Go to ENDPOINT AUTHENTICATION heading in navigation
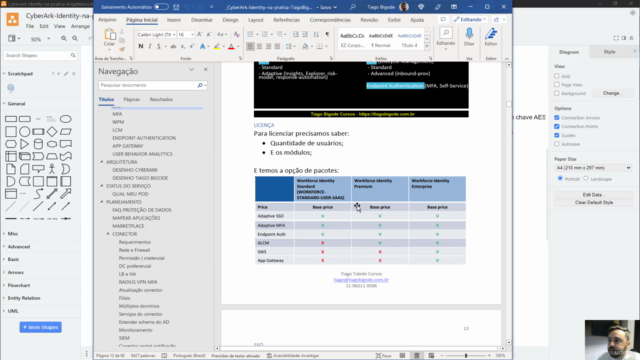This screenshot has width=640, height=360. coord(144,138)
